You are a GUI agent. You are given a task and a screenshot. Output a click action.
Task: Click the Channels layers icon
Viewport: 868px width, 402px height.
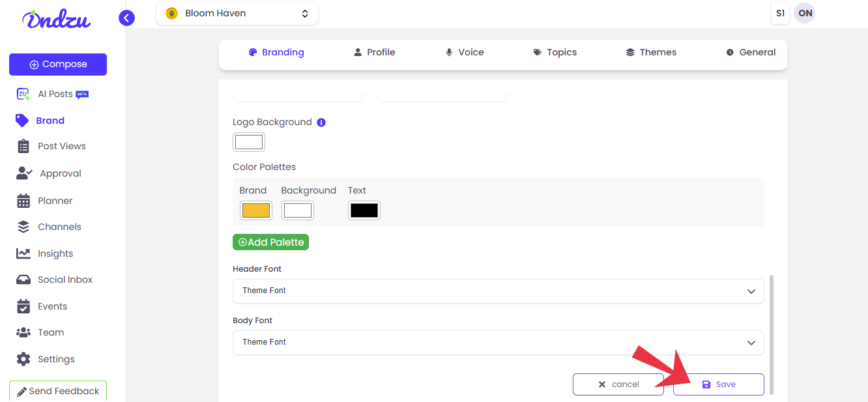pyautogui.click(x=23, y=227)
